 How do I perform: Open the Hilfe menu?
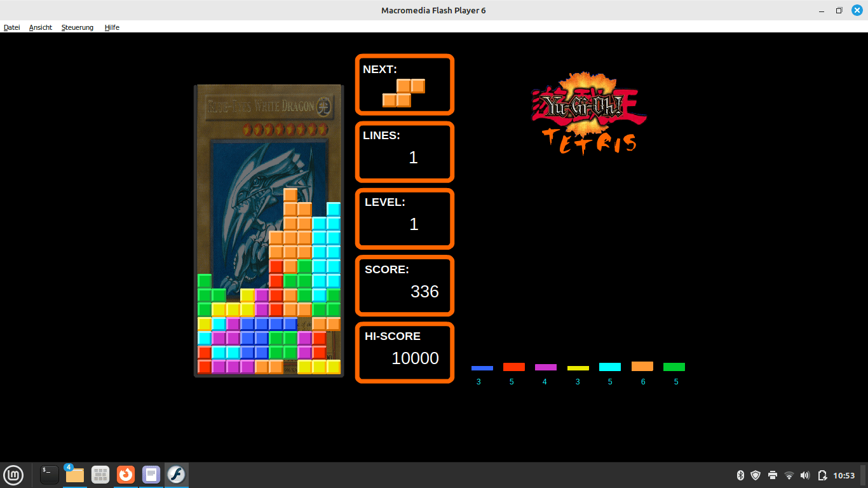click(112, 27)
